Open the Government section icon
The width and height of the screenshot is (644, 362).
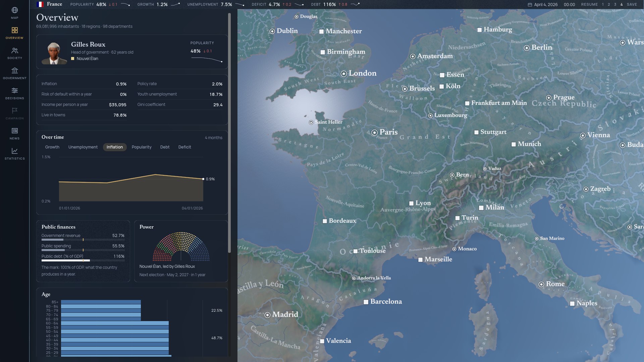tap(14, 70)
